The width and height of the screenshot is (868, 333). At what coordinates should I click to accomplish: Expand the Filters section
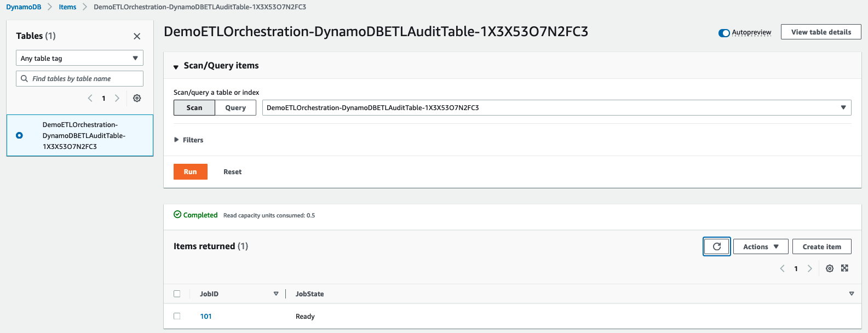pyautogui.click(x=188, y=140)
